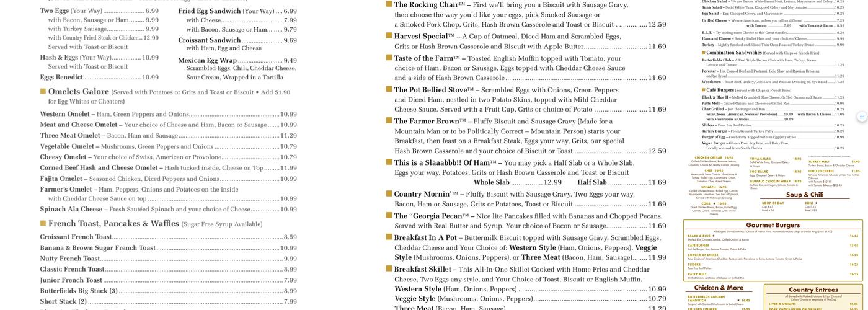Click the 'Woodsmen' sandwich line
The image size is (868, 310).
(x=773, y=82)
